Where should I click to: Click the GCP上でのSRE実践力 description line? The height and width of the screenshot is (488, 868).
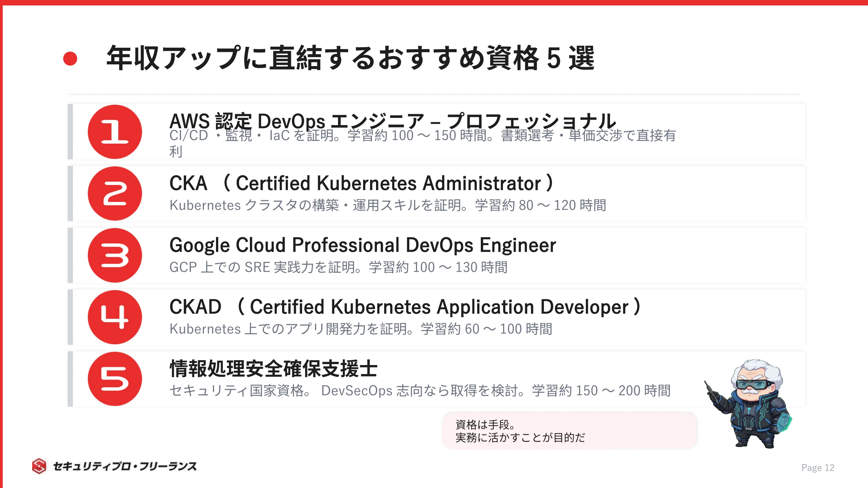(338, 267)
